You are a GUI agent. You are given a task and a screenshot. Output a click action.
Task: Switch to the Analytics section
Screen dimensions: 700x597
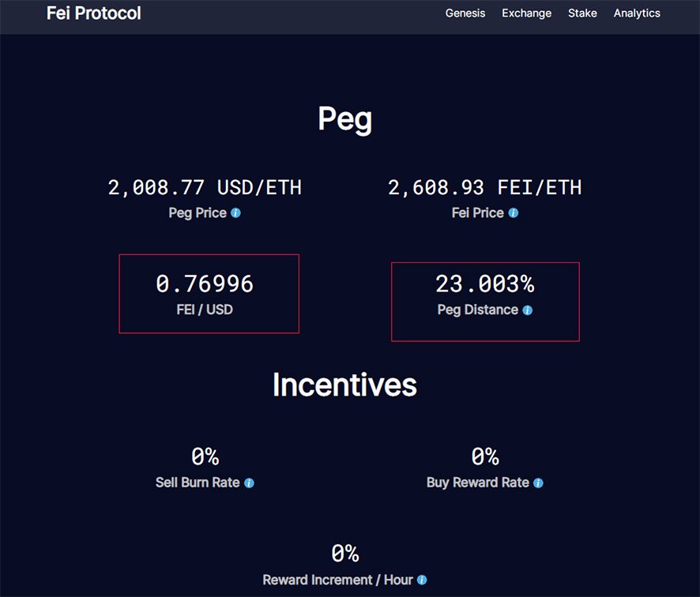pyautogui.click(x=637, y=13)
